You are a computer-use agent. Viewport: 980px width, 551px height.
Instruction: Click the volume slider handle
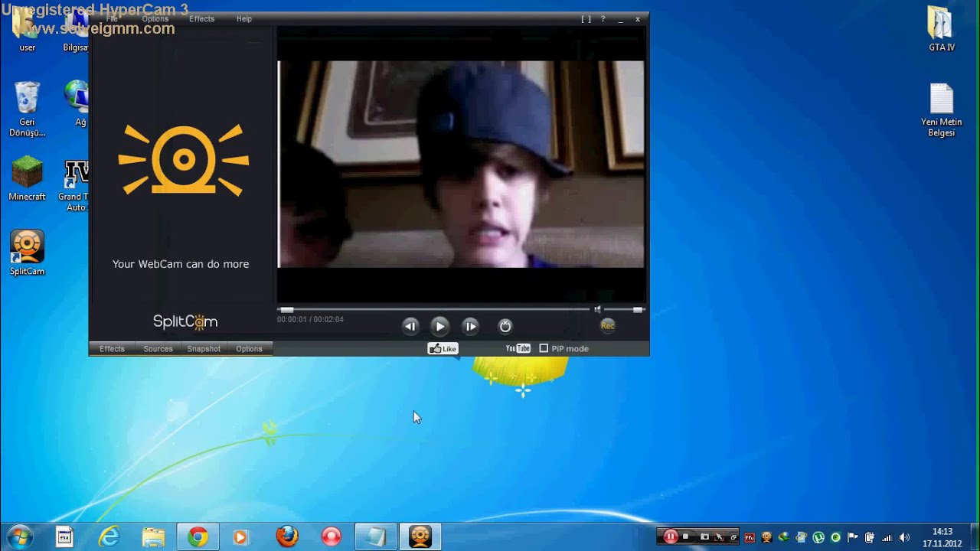pyautogui.click(x=638, y=309)
